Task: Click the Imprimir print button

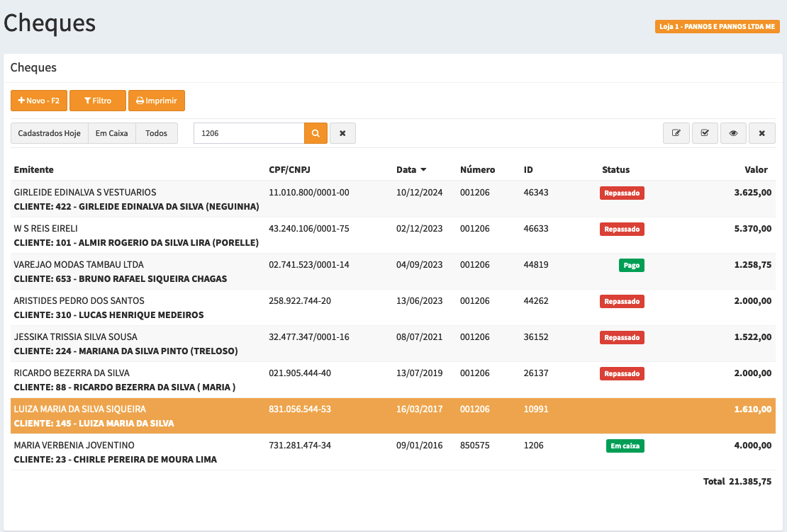Action: click(x=157, y=101)
